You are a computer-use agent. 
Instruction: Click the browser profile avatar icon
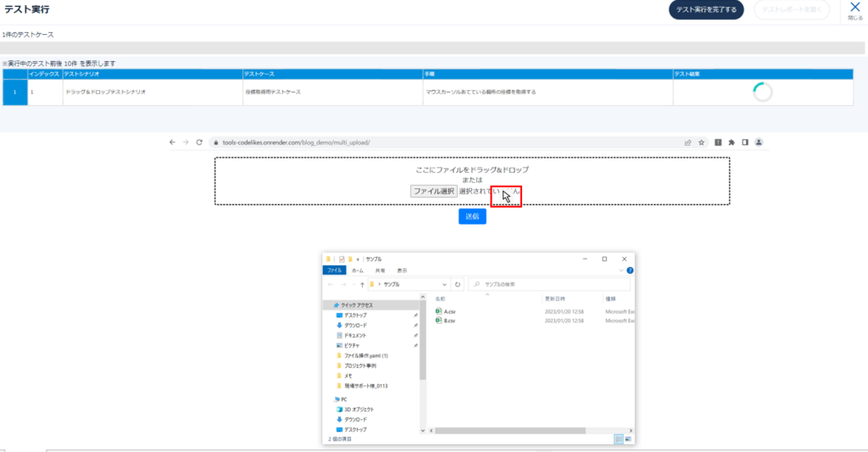pos(759,142)
